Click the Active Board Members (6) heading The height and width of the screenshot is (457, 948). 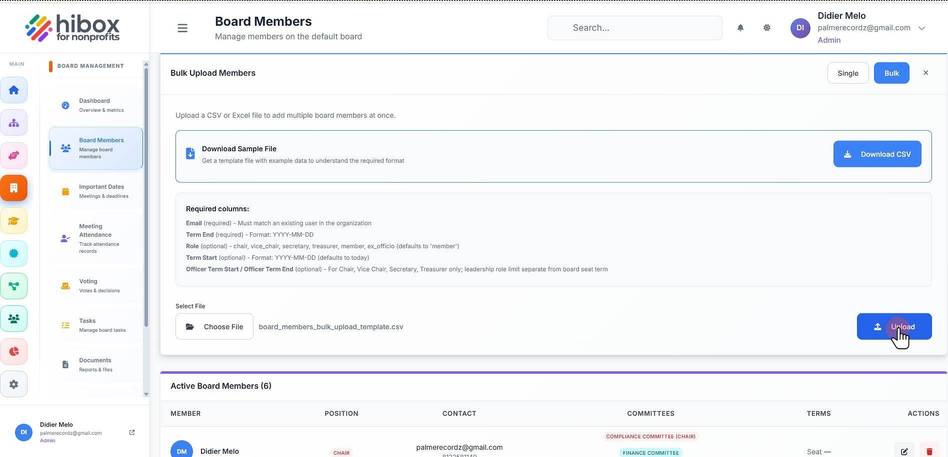(x=221, y=386)
